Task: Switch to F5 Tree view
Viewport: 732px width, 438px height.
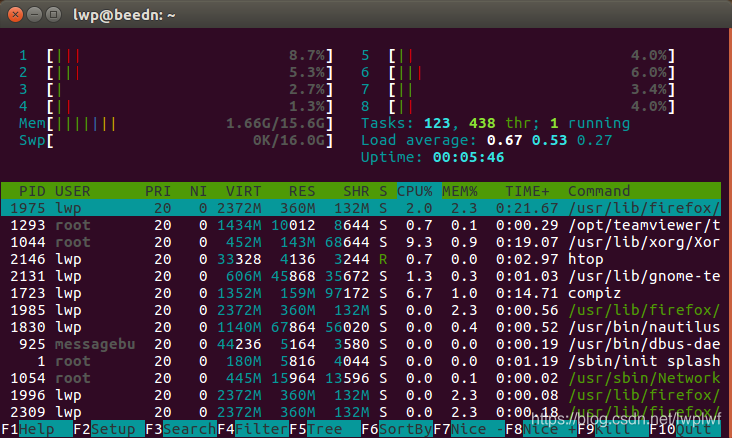Action: (324, 429)
